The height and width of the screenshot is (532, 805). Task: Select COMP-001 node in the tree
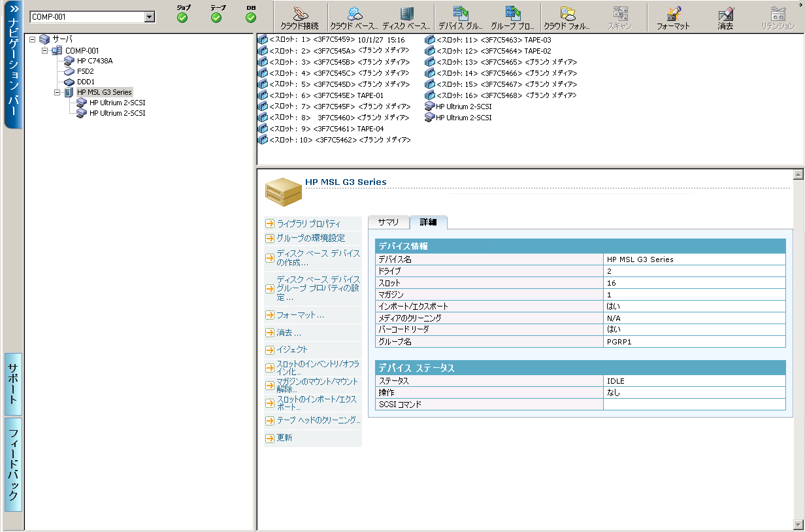pyautogui.click(x=82, y=50)
